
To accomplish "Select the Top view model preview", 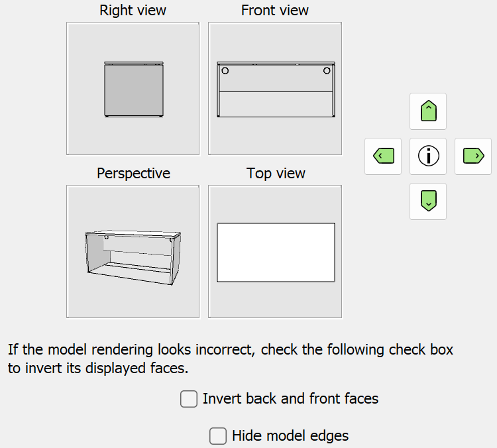I will pos(275,252).
